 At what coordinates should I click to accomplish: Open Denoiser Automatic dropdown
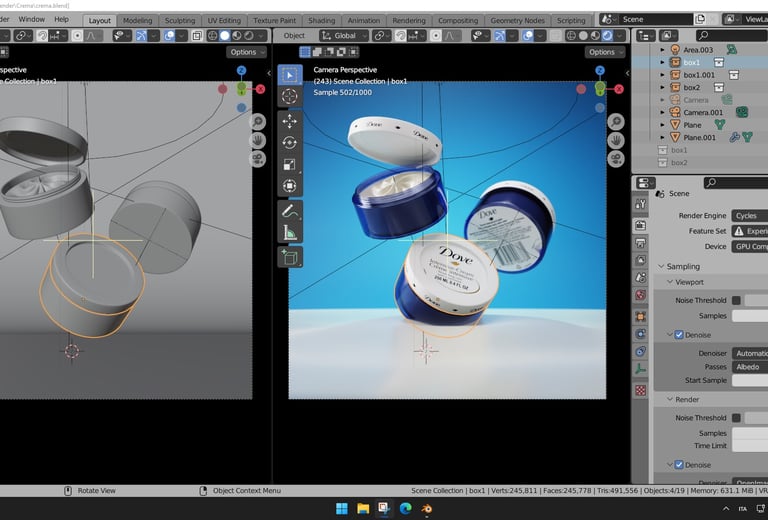pyautogui.click(x=750, y=353)
